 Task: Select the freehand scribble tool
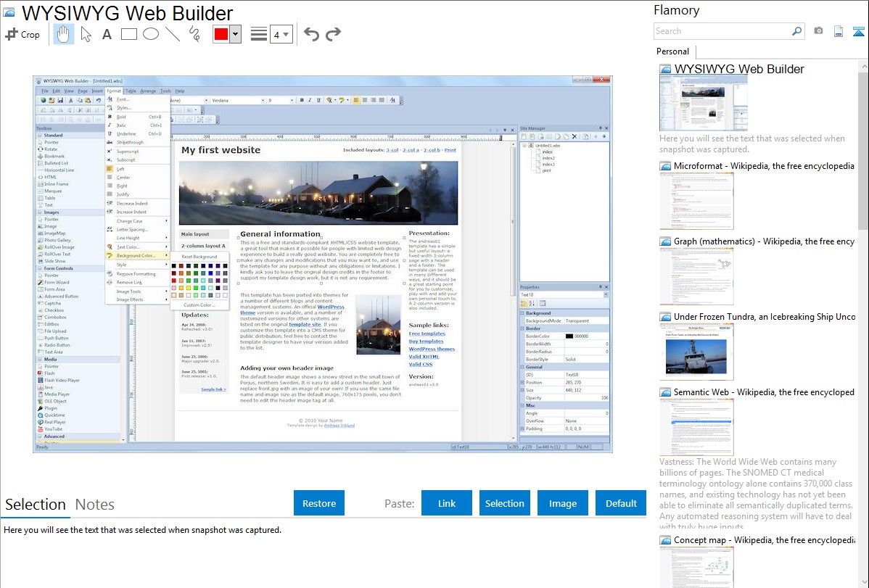click(194, 34)
